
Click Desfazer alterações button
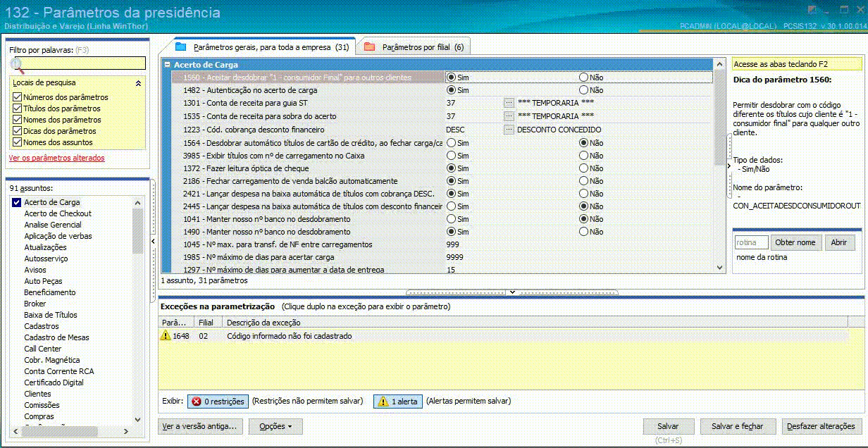[x=821, y=426]
